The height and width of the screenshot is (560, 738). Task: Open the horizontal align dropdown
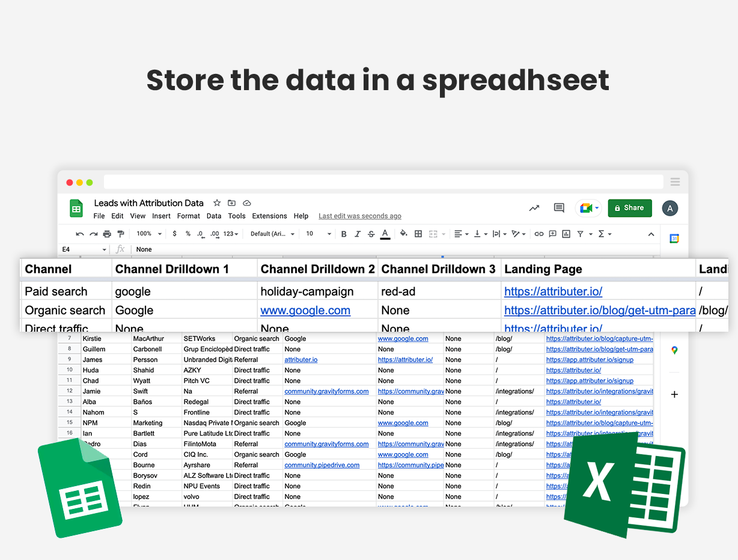(x=462, y=234)
